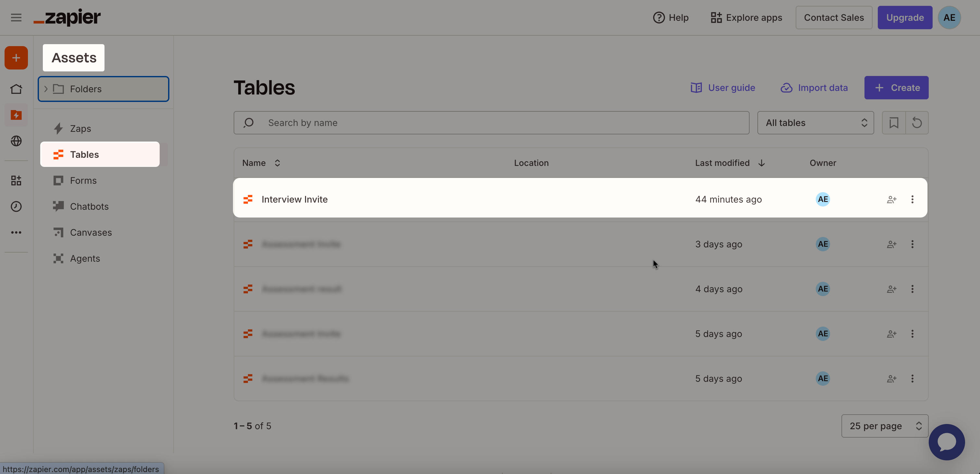
Task: Open the All tables filter dropdown
Action: click(815, 123)
